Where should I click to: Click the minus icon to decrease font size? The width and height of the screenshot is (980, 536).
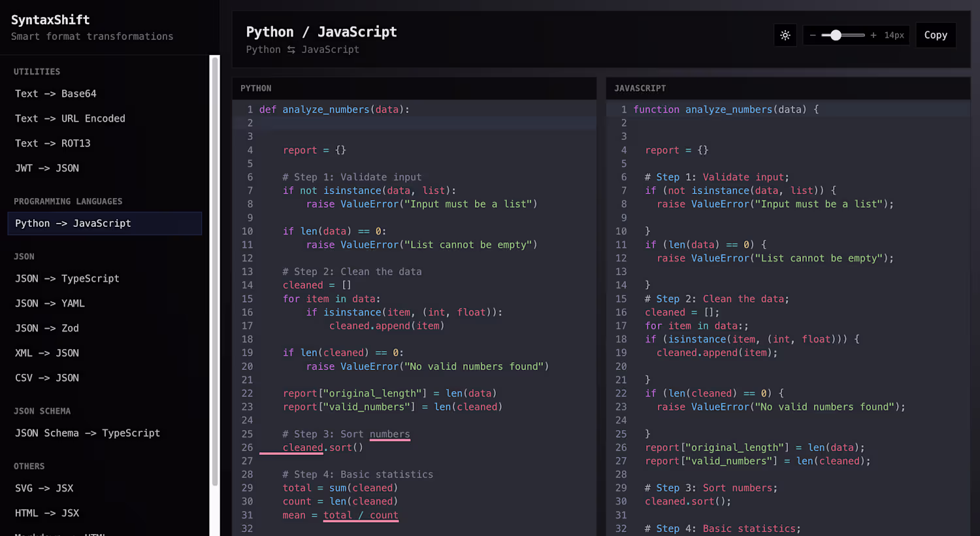813,35
